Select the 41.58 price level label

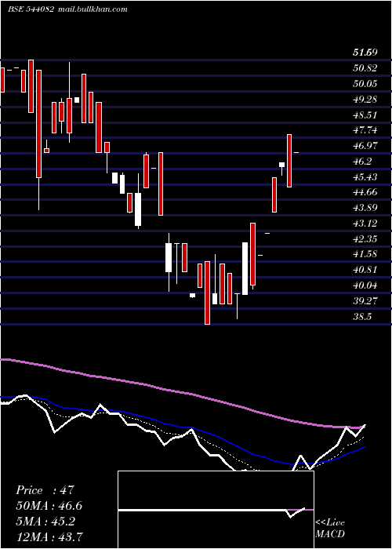tap(365, 254)
